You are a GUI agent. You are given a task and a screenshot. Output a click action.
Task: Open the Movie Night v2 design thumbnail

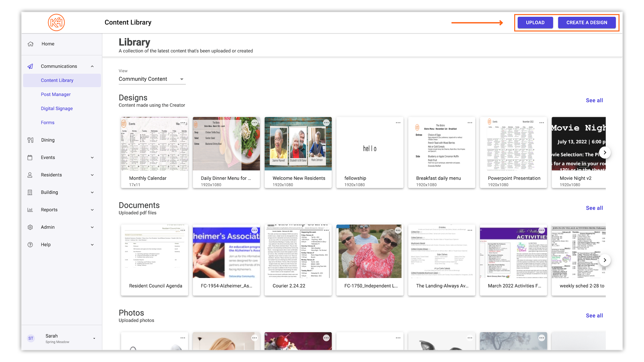(x=579, y=144)
